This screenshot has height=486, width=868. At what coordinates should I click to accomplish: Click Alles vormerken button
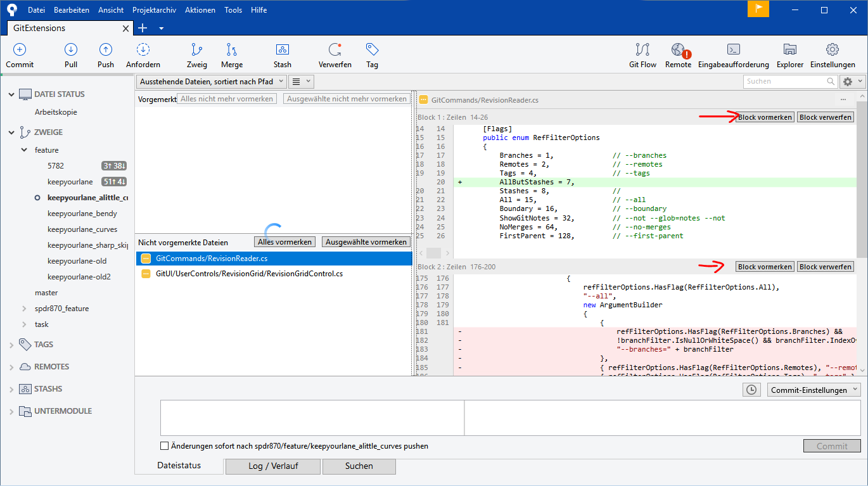[x=285, y=242]
